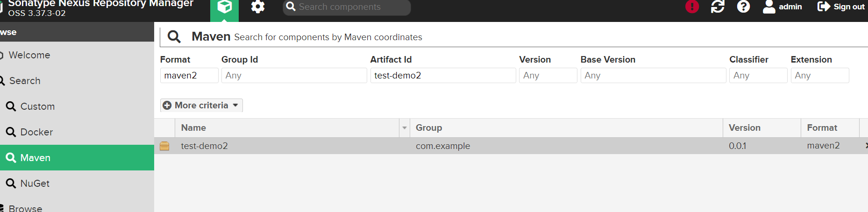
Task: Click the Group Id input field
Action: pos(294,76)
